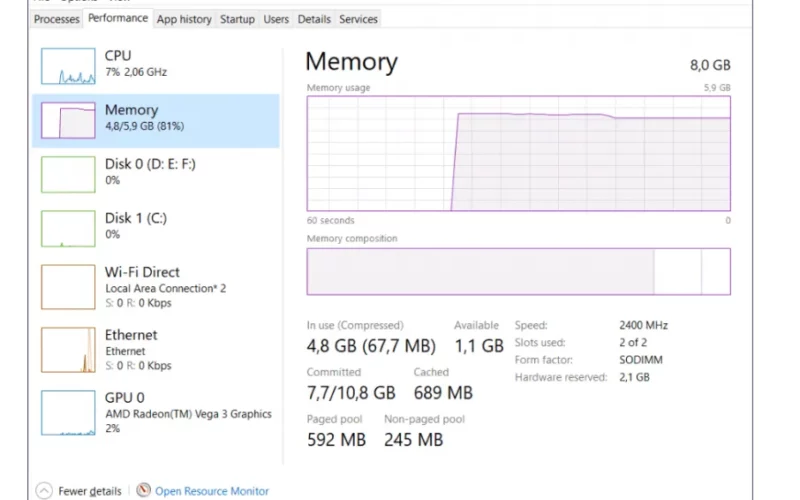
Task: Click the Fewer details label
Action: (x=90, y=491)
